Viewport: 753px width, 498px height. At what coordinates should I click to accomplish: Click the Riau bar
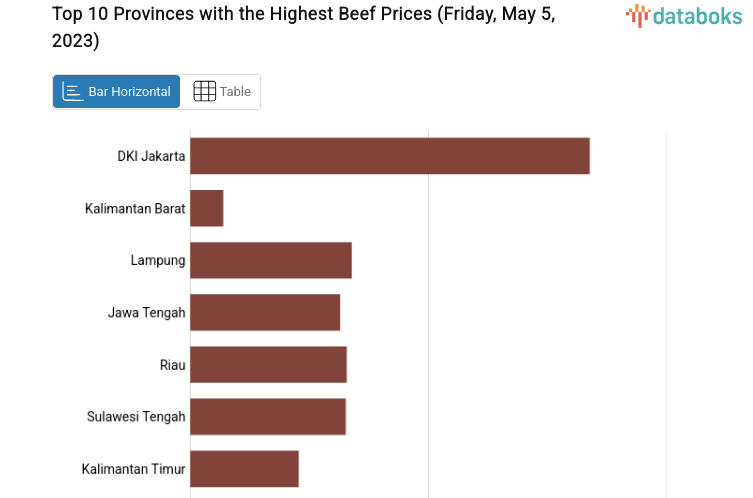(x=268, y=364)
